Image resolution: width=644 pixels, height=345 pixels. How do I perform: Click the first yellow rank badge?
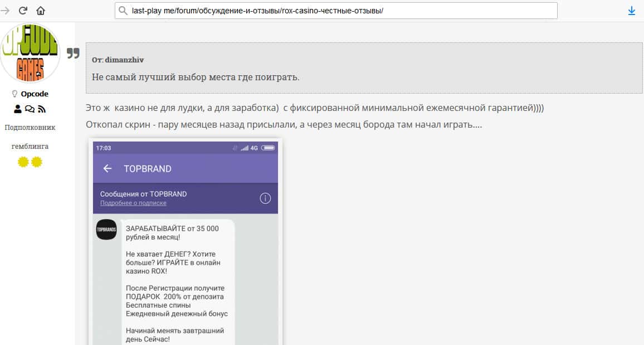[x=23, y=162]
